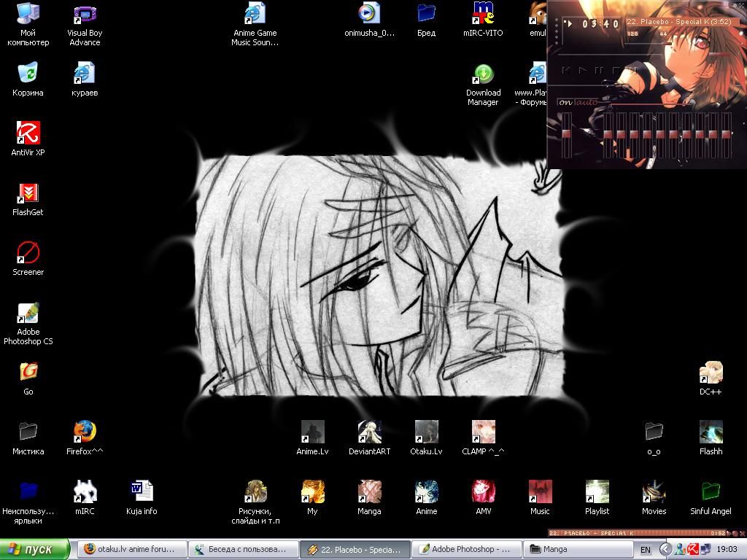This screenshot has height=560, width=747.
Task: Open the Бред folder on desktop
Action: 426,20
